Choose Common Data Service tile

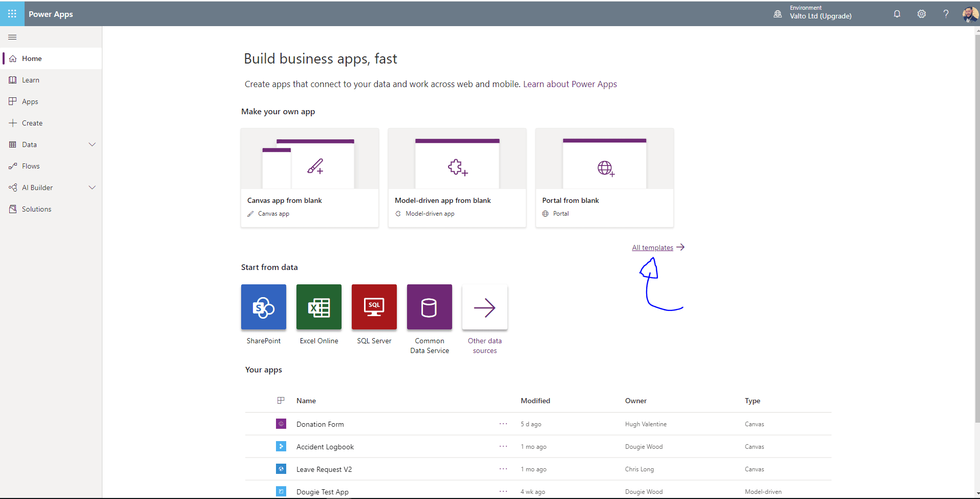pyautogui.click(x=430, y=307)
